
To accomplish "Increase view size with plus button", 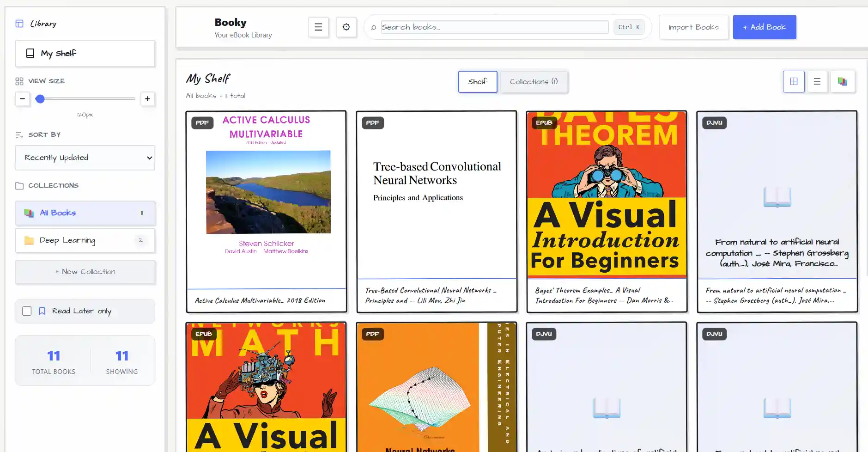I will point(147,98).
